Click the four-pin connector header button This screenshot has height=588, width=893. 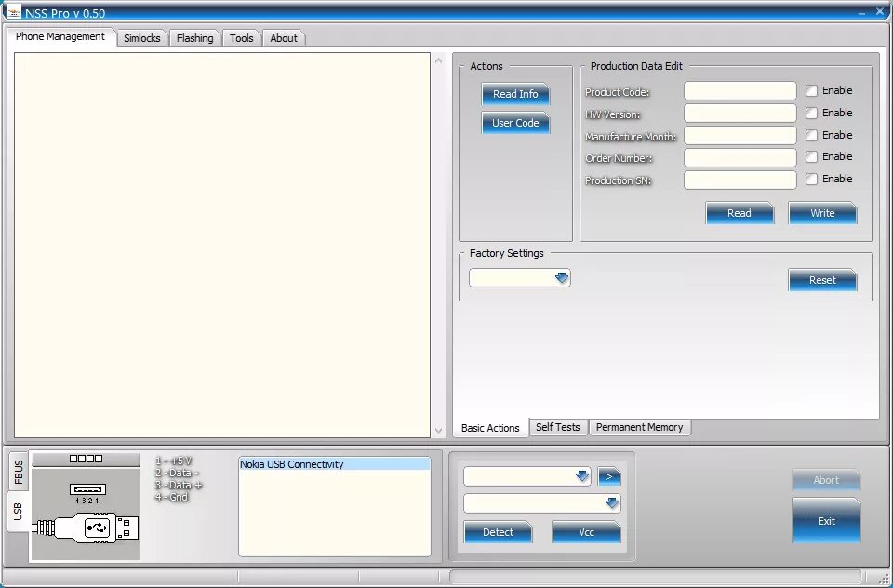pyautogui.click(x=86, y=459)
